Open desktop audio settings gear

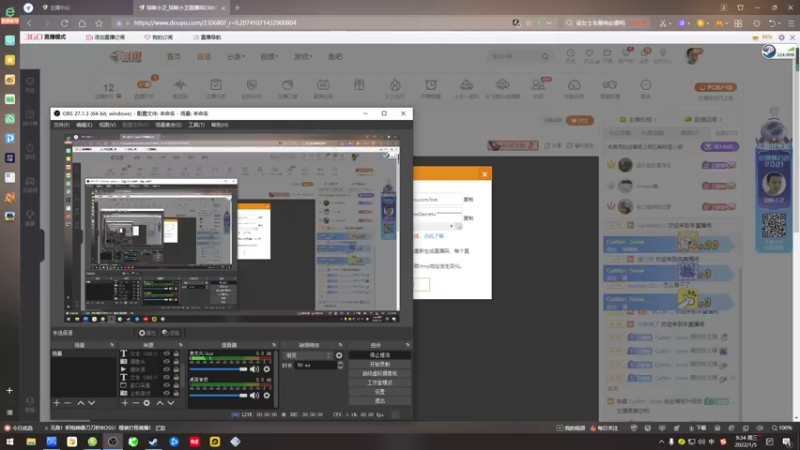(x=266, y=395)
